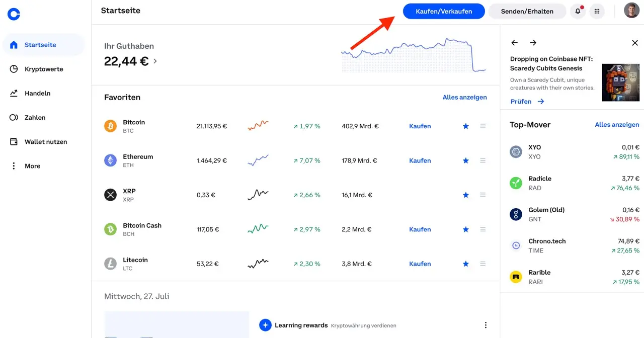644x338 pixels.
Task: Open the user profile avatar
Action: tap(631, 11)
